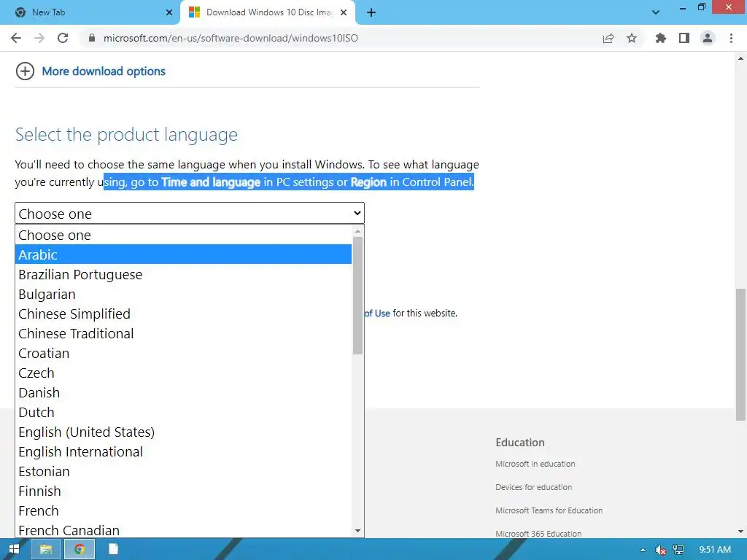
Task: Open the document icon in taskbar
Action: point(113,549)
